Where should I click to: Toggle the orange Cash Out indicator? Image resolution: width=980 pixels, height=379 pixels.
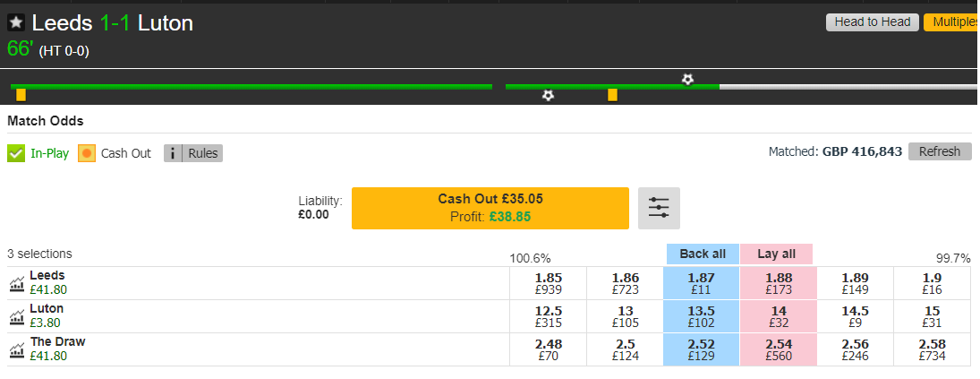pyautogui.click(x=87, y=153)
